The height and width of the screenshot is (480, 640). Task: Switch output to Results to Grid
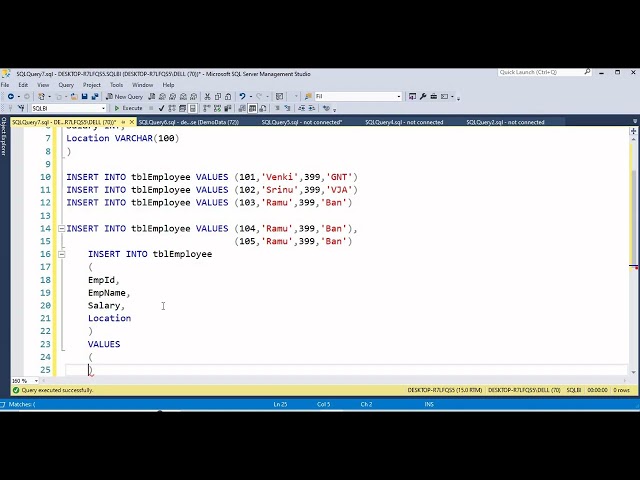coord(252,108)
